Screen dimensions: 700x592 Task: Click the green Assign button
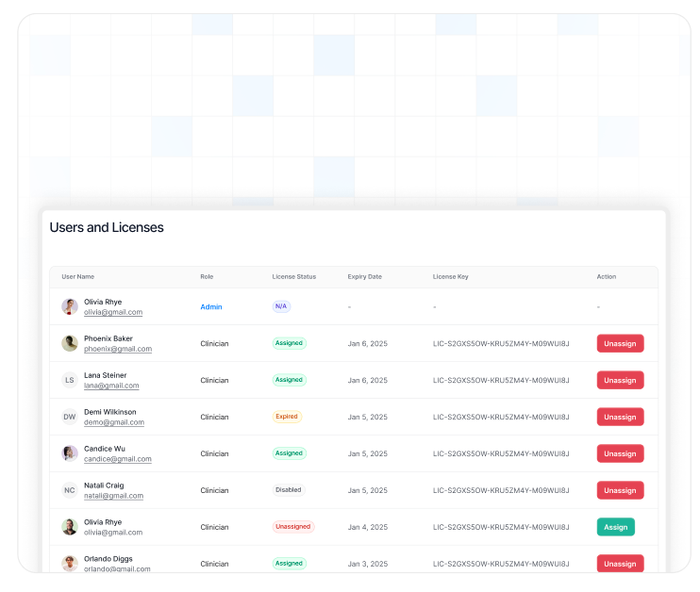[x=615, y=527]
